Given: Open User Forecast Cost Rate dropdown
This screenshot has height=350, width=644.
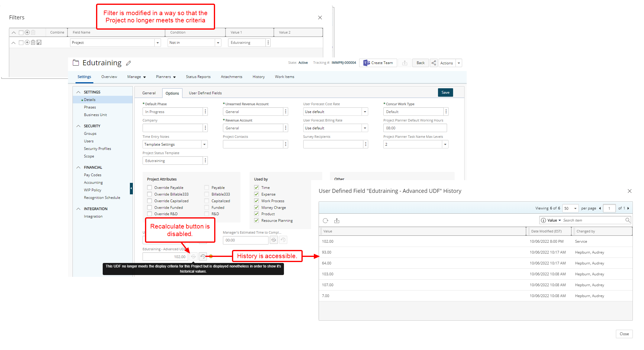Looking at the screenshot, I should click(365, 112).
